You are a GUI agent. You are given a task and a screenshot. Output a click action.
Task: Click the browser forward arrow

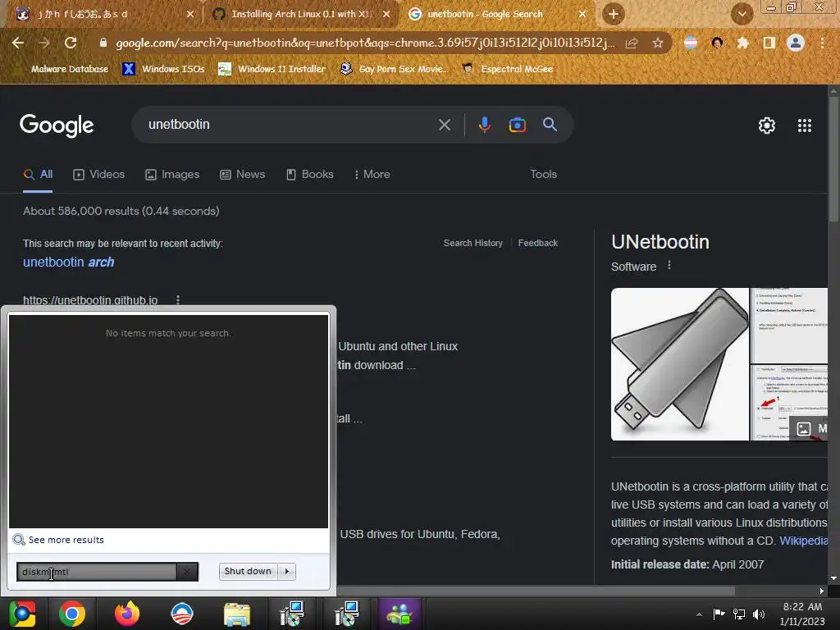tap(44, 43)
